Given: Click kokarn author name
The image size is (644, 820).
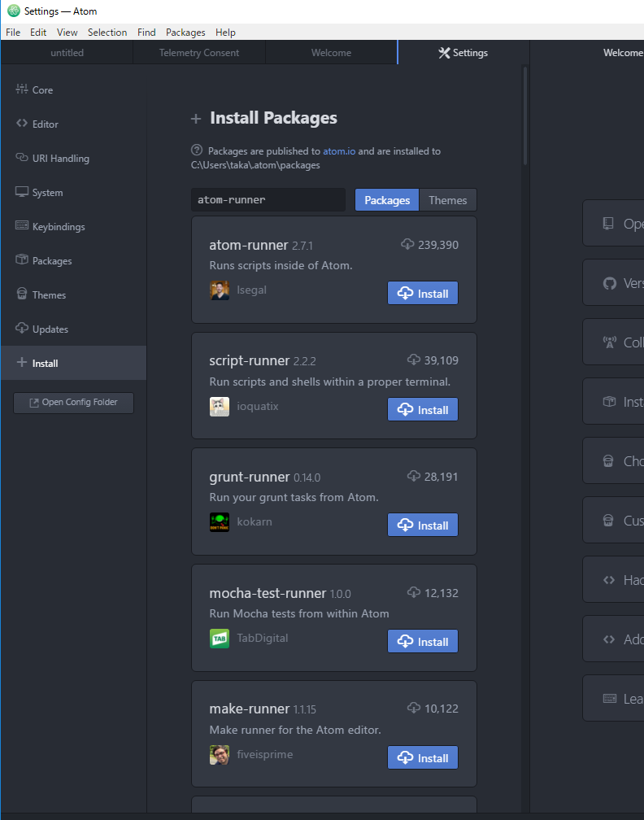Looking at the screenshot, I should pos(255,521).
